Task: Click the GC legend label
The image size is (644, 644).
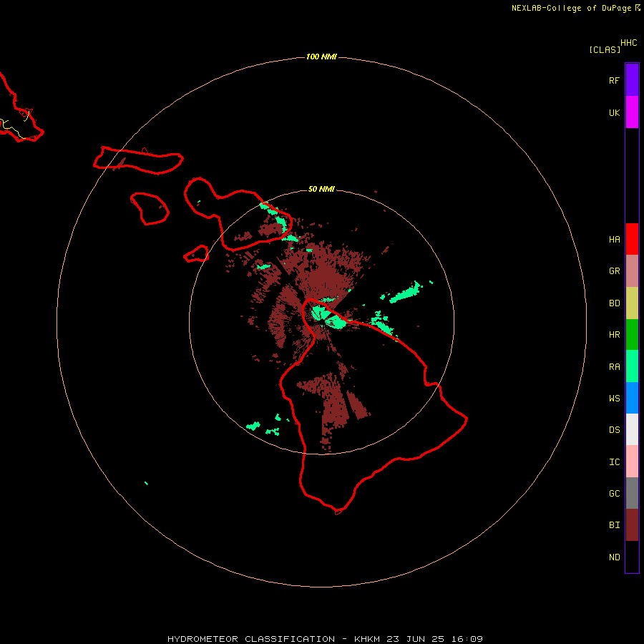Action: tap(614, 494)
